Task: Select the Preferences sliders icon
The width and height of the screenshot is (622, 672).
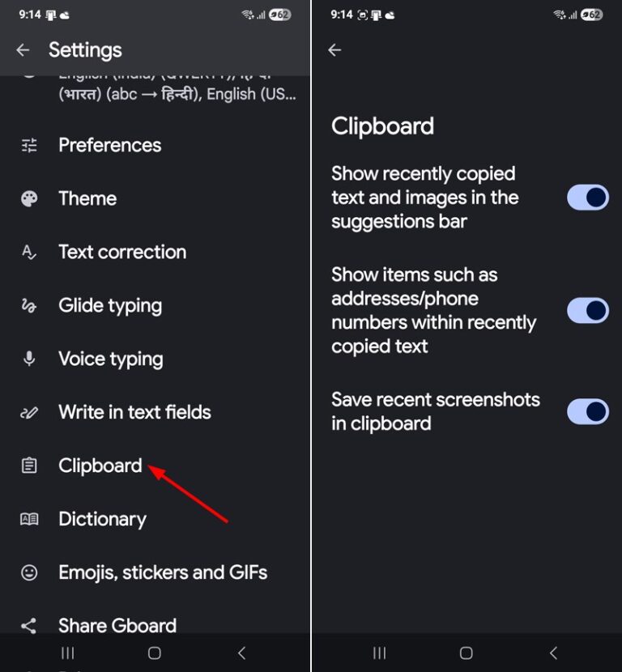Action: pos(28,145)
